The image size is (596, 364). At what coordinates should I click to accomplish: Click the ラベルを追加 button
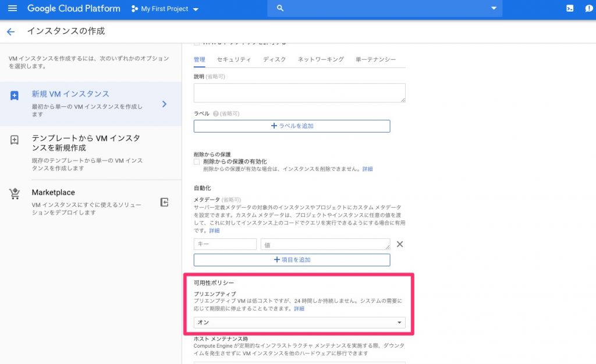(x=292, y=126)
